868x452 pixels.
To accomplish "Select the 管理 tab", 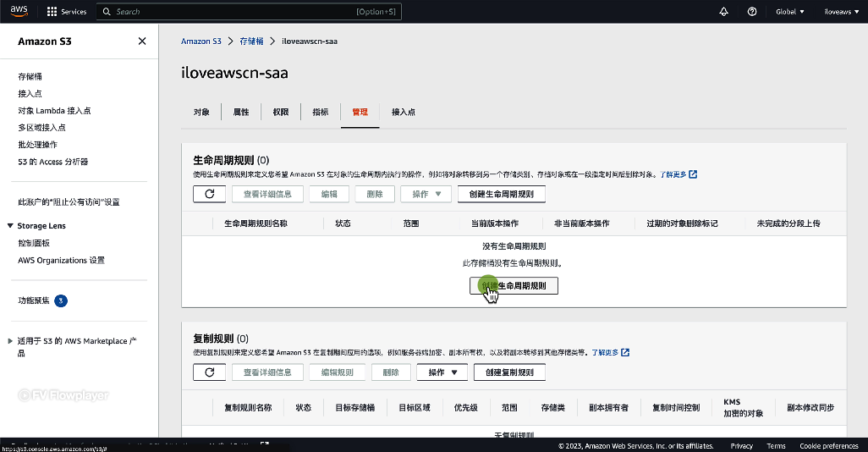I will point(360,112).
